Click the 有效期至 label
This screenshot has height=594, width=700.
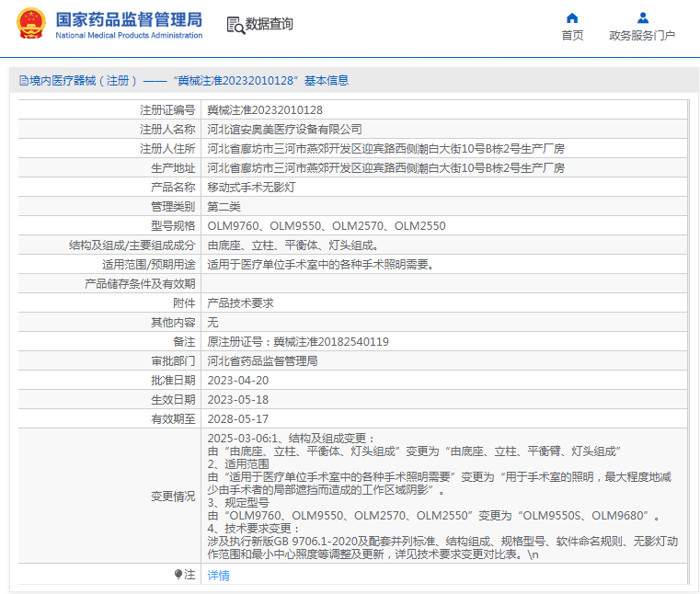click(x=173, y=419)
